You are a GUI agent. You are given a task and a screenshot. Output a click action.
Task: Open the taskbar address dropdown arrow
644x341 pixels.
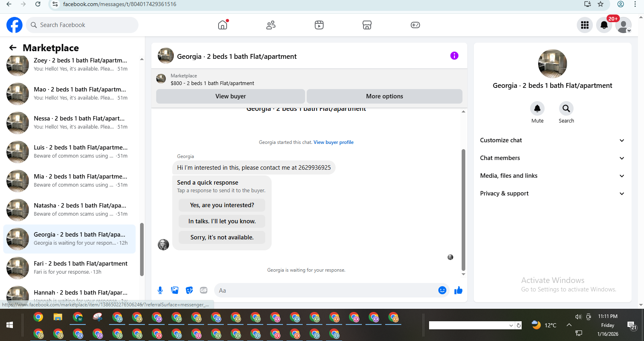511,325
